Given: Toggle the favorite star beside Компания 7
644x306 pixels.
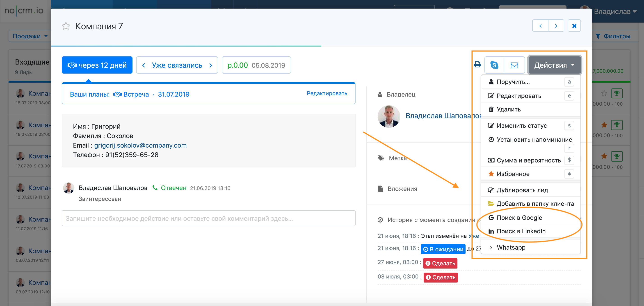Looking at the screenshot, I should [66, 26].
